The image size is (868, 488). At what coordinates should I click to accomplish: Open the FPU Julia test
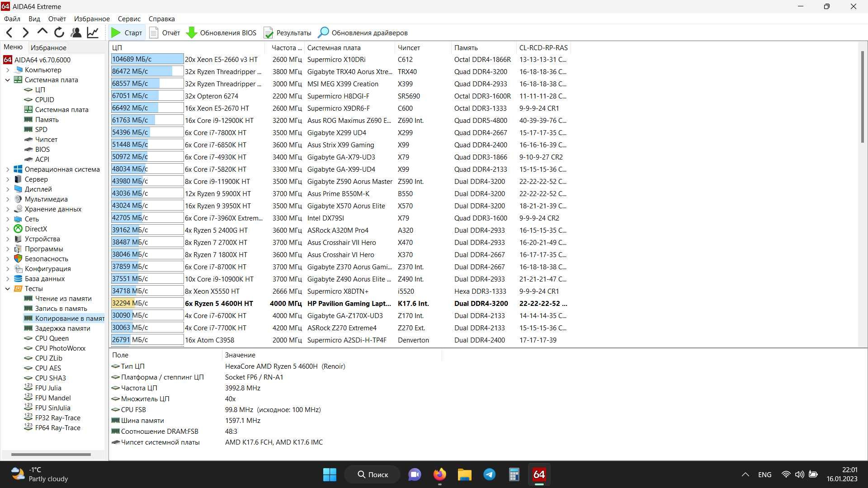click(42, 388)
